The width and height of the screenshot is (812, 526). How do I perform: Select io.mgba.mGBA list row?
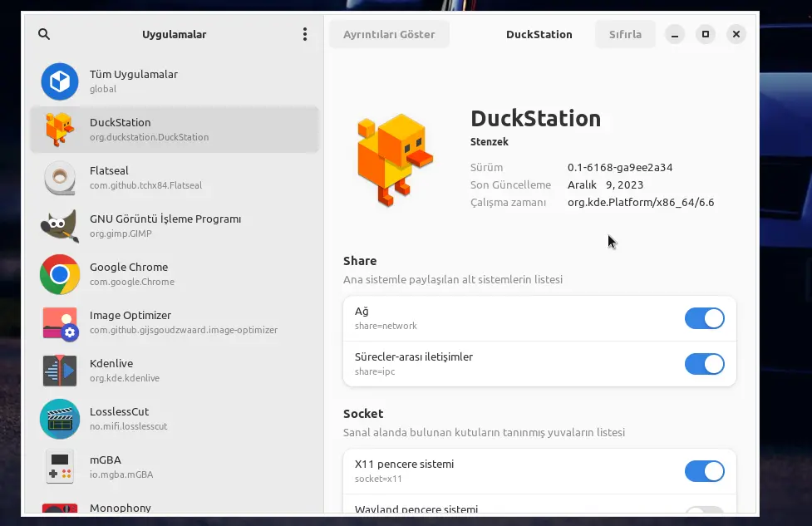tap(175, 466)
